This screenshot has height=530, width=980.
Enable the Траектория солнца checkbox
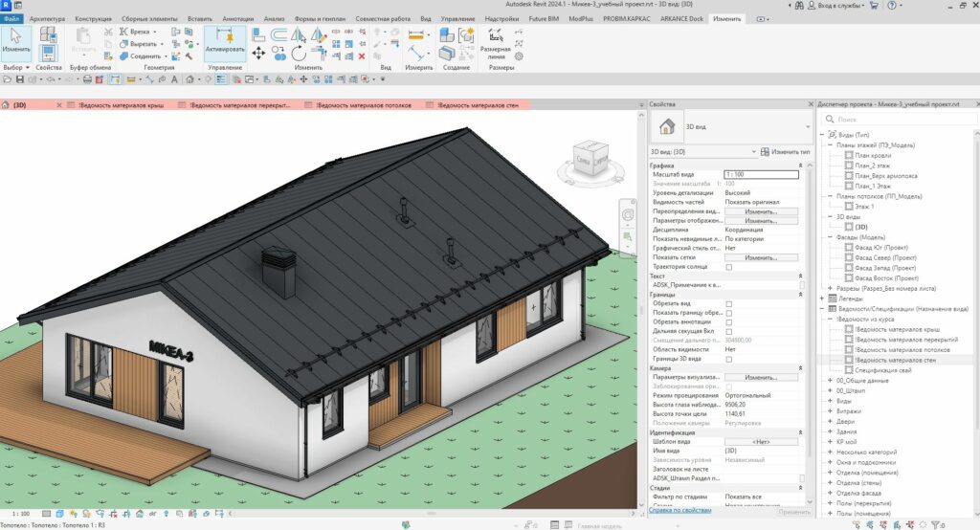(x=729, y=267)
